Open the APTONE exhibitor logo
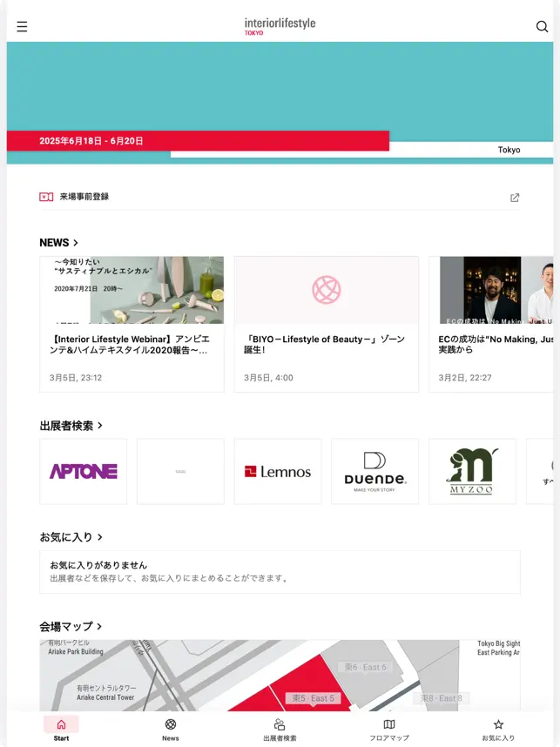This screenshot has height=747, width=560. 84,471
